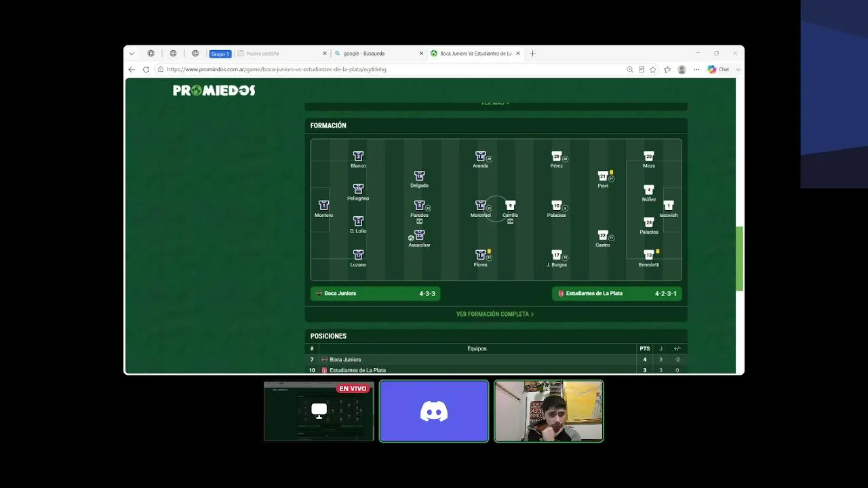Open Boca Juniors in the Posiciones table
The height and width of the screenshot is (488, 868).
345,360
